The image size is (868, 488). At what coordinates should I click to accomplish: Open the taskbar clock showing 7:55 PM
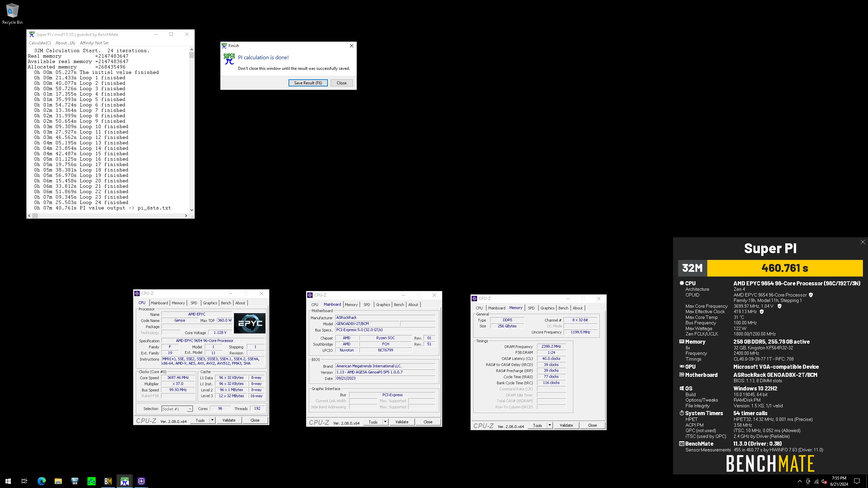coord(839,481)
